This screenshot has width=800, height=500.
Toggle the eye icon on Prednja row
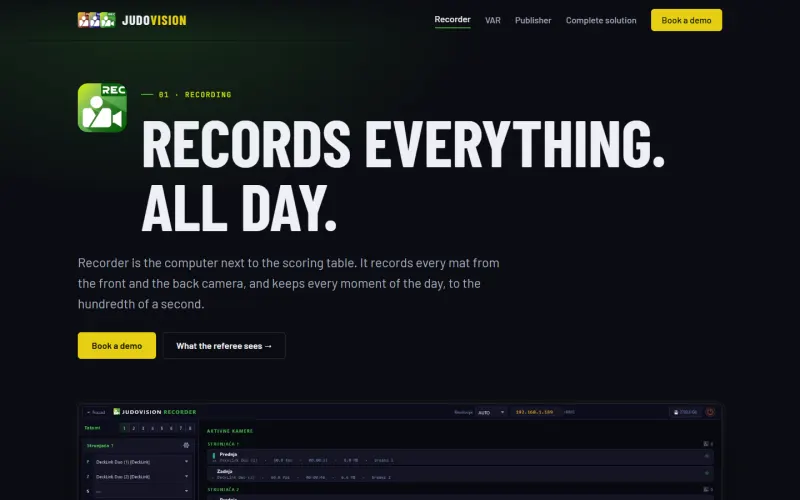tap(707, 456)
